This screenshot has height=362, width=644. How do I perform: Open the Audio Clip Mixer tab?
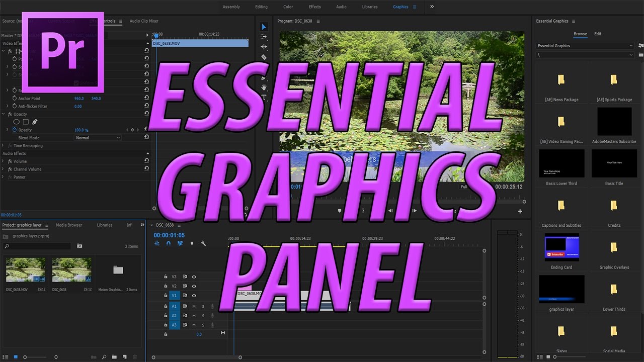pos(144,21)
